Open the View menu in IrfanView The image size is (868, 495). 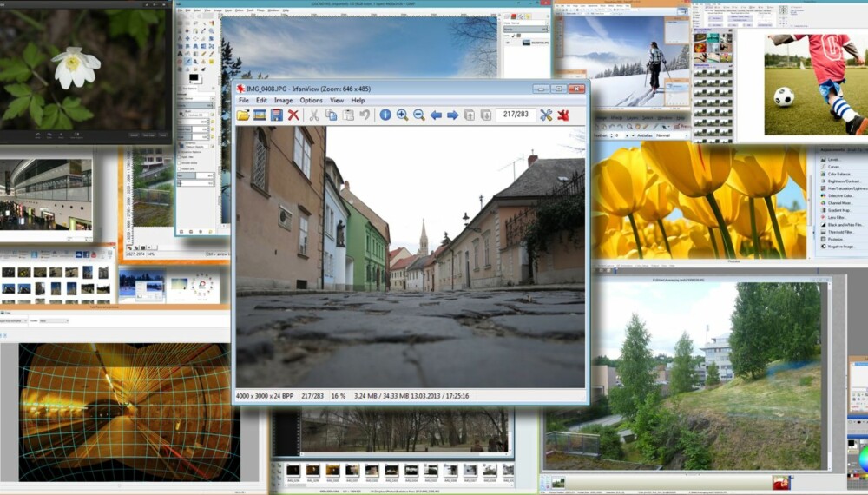coord(337,100)
